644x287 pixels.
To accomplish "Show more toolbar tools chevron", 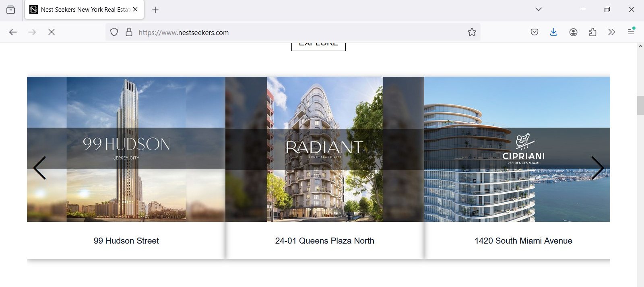I will pyautogui.click(x=612, y=32).
